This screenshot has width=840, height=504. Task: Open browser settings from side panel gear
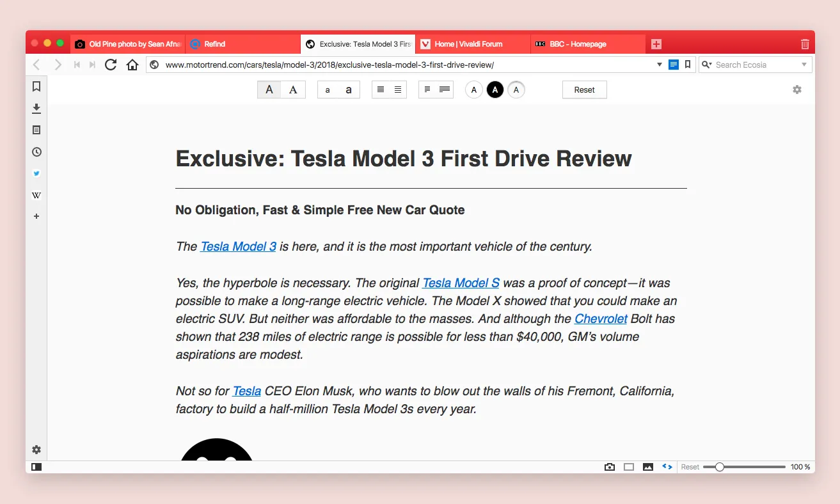(36, 450)
